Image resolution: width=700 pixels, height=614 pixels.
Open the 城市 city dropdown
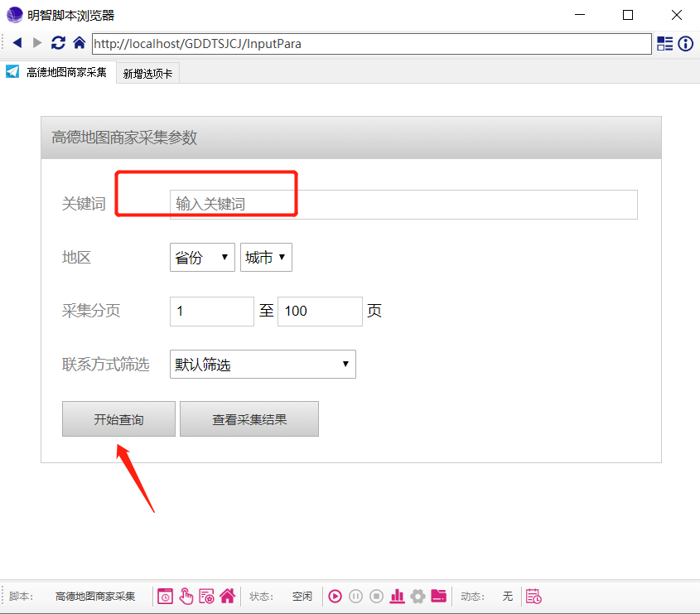266,257
